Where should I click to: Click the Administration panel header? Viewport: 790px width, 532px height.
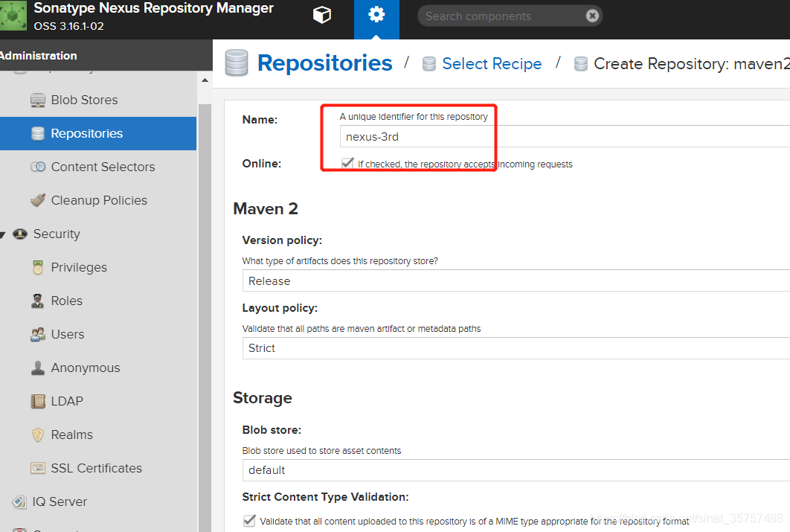tap(106, 55)
